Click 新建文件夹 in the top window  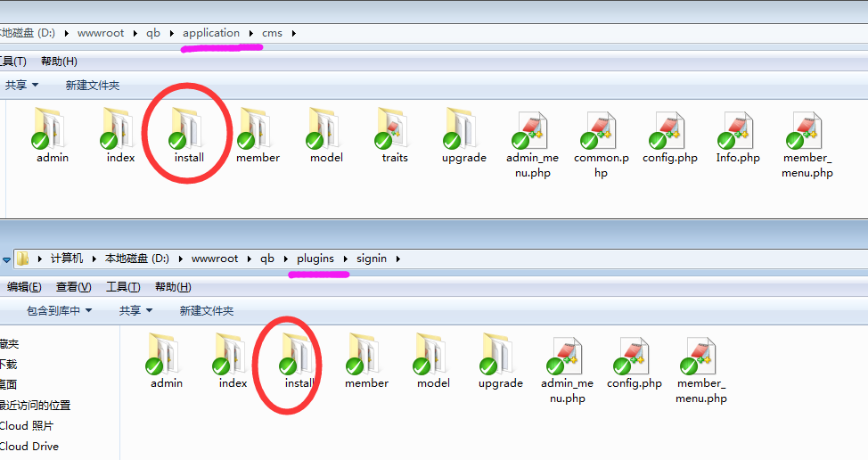tap(93, 86)
